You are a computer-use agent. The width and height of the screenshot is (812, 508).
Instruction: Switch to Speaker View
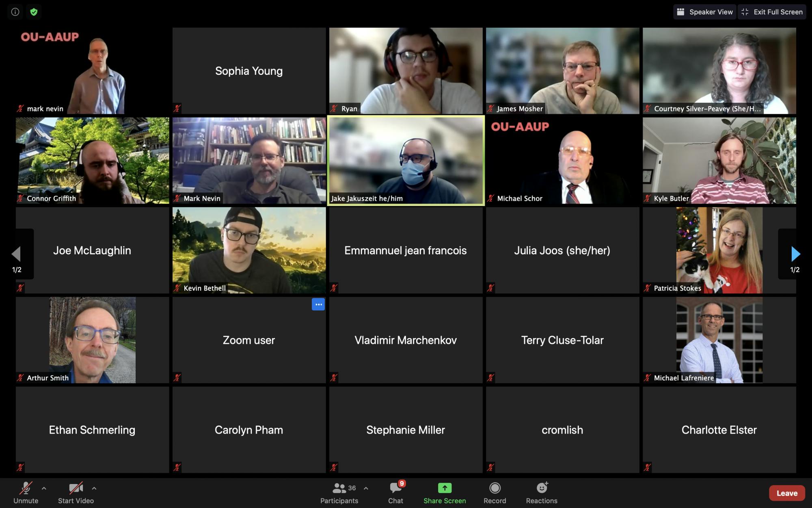[705, 12]
